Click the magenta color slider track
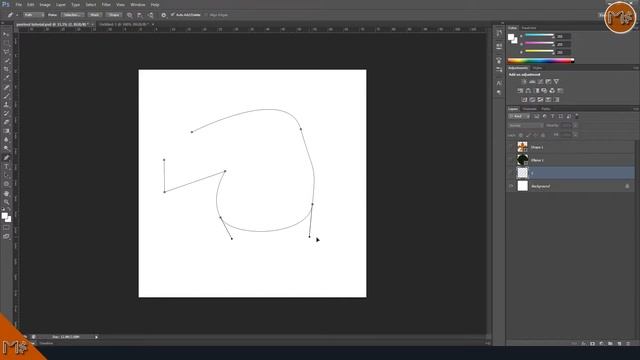640x360 pixels. pyautogui.click(x=539, y=44)
